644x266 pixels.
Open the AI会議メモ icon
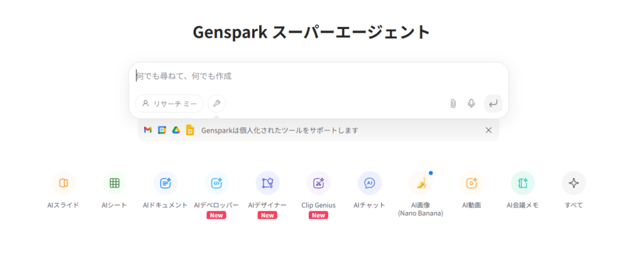click(x=523, y=183)
